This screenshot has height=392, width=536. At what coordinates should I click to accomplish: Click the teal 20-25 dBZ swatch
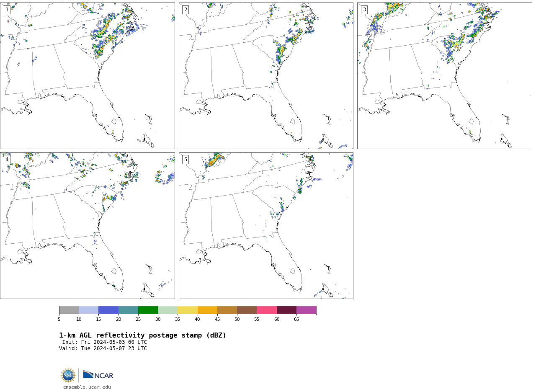pyautogui.click(x=128, y=310)
